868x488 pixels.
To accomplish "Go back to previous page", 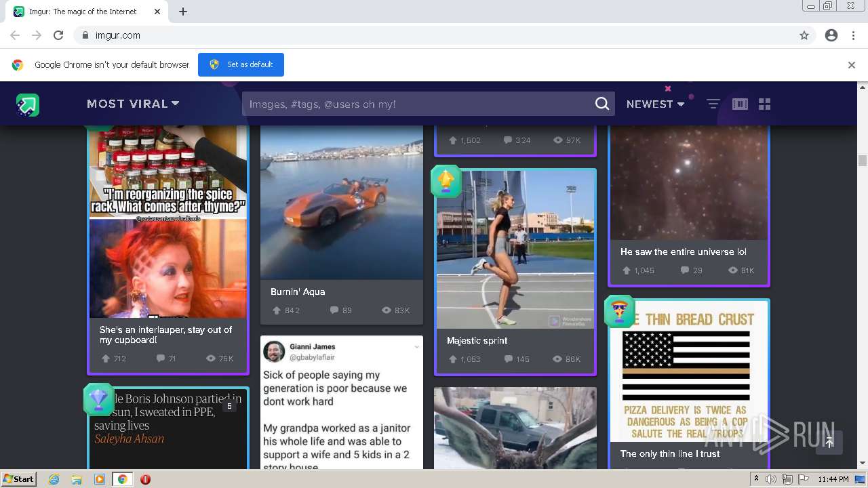I will [x=15, y=35].
